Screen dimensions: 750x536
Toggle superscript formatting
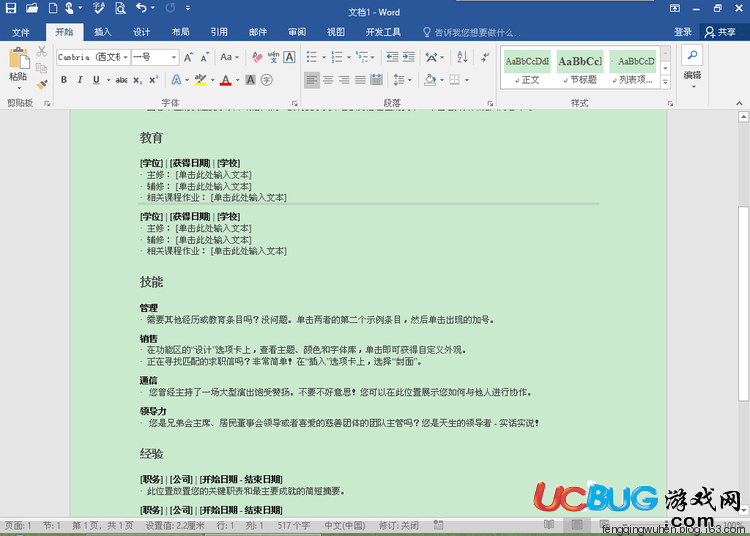(x=154, y=80)
